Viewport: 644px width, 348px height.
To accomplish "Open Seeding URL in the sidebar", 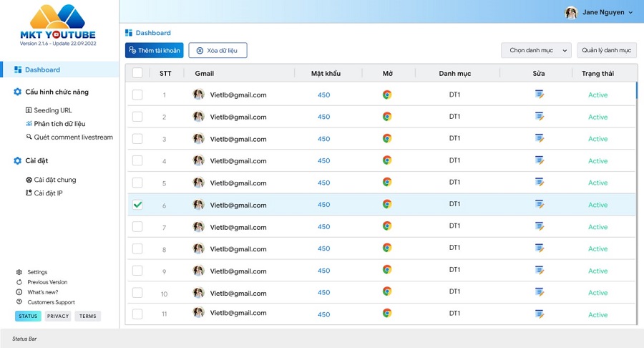I will 52,110.
